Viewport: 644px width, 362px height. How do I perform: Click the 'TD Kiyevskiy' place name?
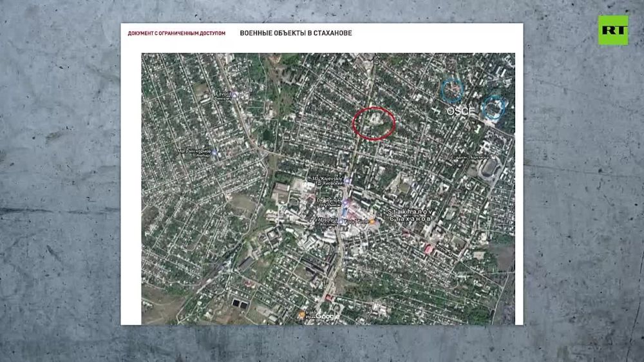[x=327, y=178]
